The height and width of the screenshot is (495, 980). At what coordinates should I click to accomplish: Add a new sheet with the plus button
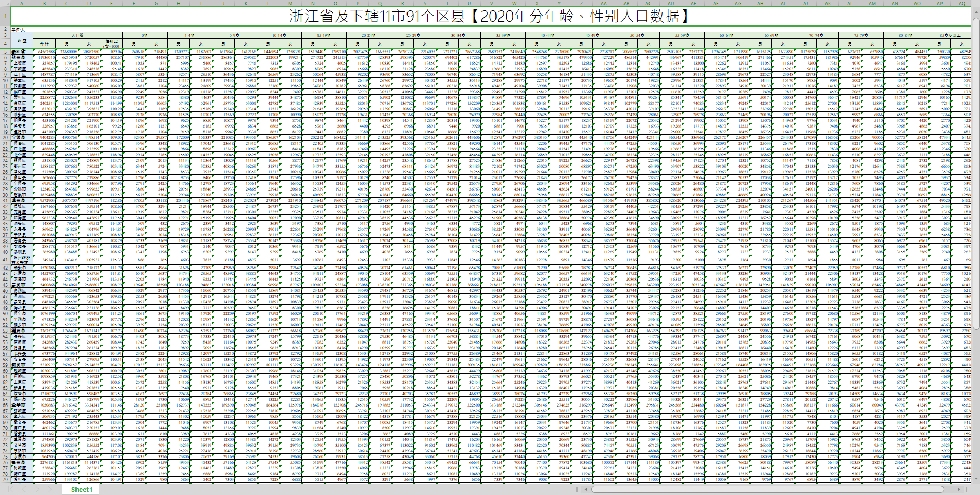click(x=106, y=489)
